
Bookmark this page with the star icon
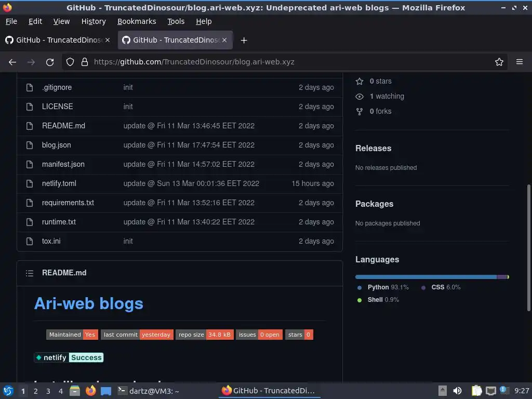[499, 62]
